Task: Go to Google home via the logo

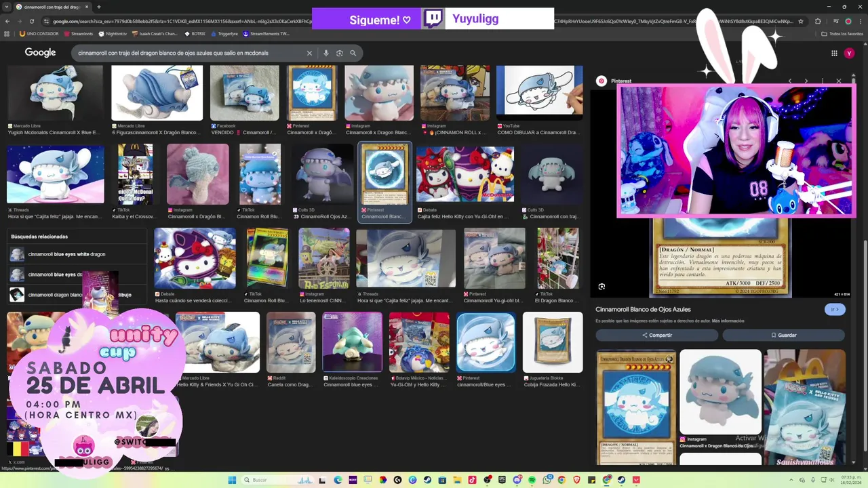Action: 41,53
